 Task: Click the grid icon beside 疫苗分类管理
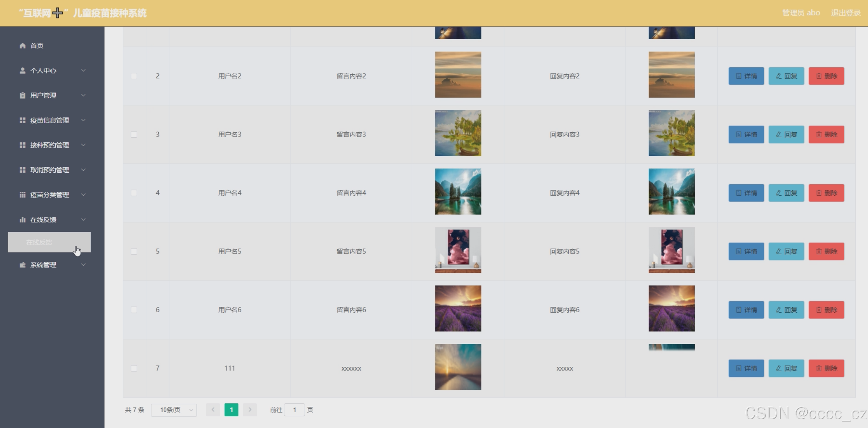click(23, 195)
